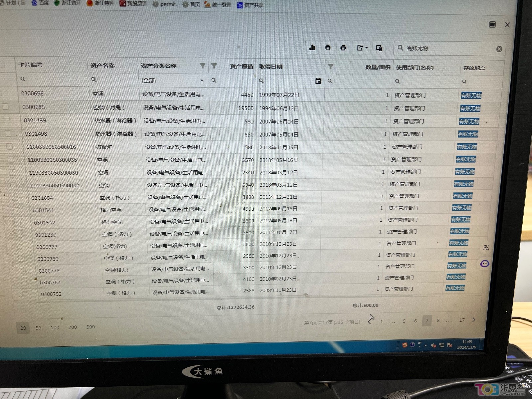
Task: Click the search icon under 卡片编号
Action: [x=23, y=79]
